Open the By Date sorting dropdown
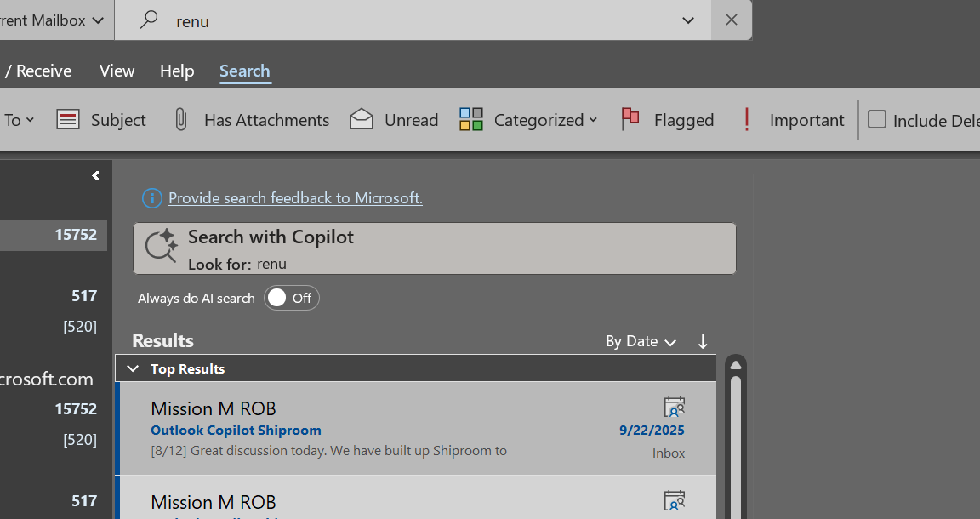980x519 pixels. (641, 341)
